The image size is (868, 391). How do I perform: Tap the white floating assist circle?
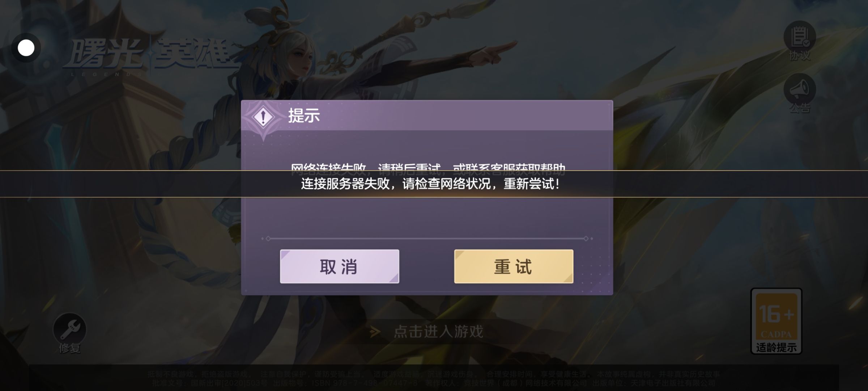[26, 48]
